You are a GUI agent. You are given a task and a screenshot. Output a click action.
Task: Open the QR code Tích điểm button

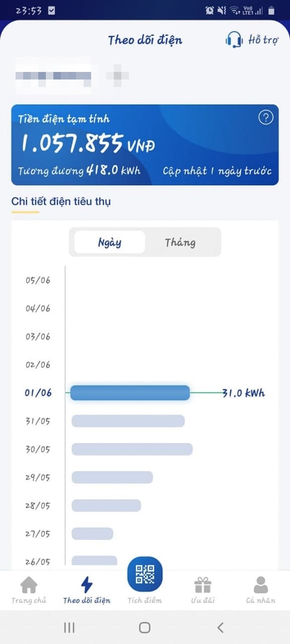(x=145, y=574)
